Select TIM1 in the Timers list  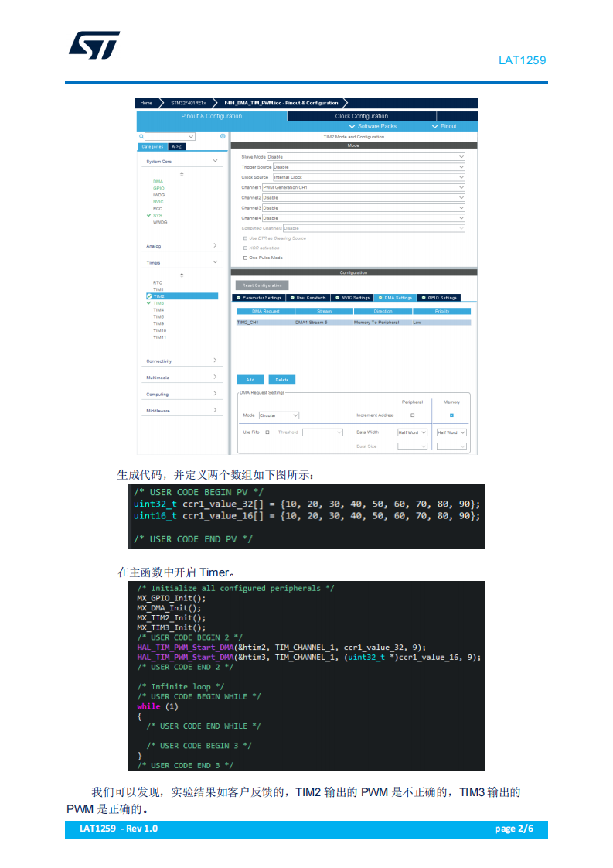point(158,289)
